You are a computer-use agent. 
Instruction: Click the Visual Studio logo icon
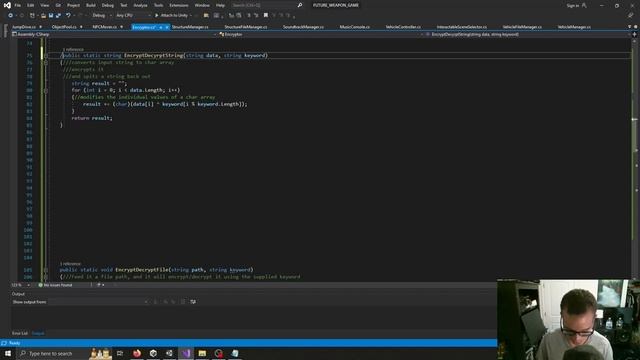click(x=7, y=5)
